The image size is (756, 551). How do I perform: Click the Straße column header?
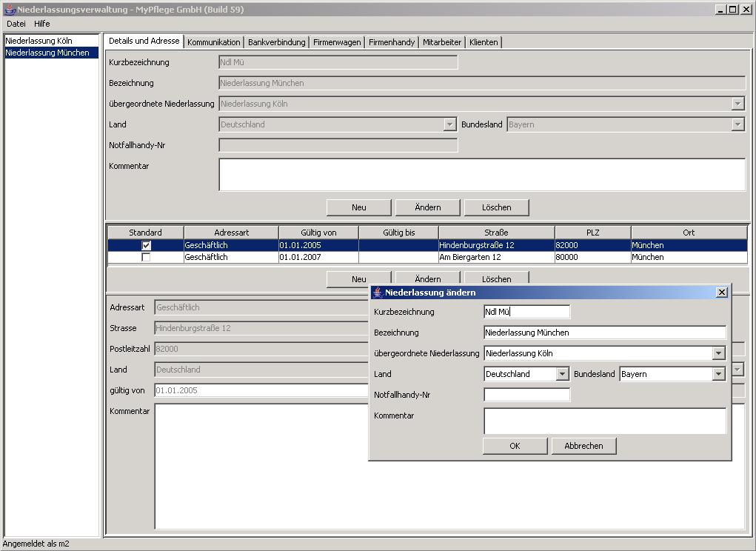(497, 233)
